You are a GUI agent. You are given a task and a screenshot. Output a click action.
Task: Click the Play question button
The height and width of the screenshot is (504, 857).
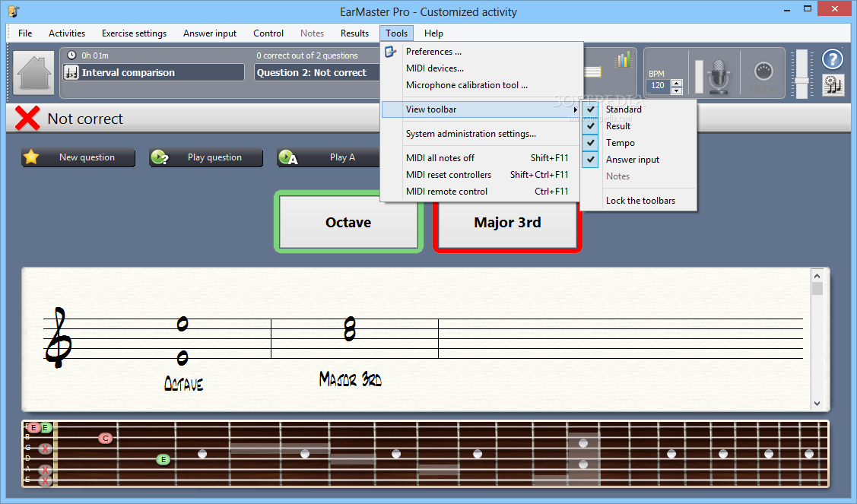click(206, 157)
